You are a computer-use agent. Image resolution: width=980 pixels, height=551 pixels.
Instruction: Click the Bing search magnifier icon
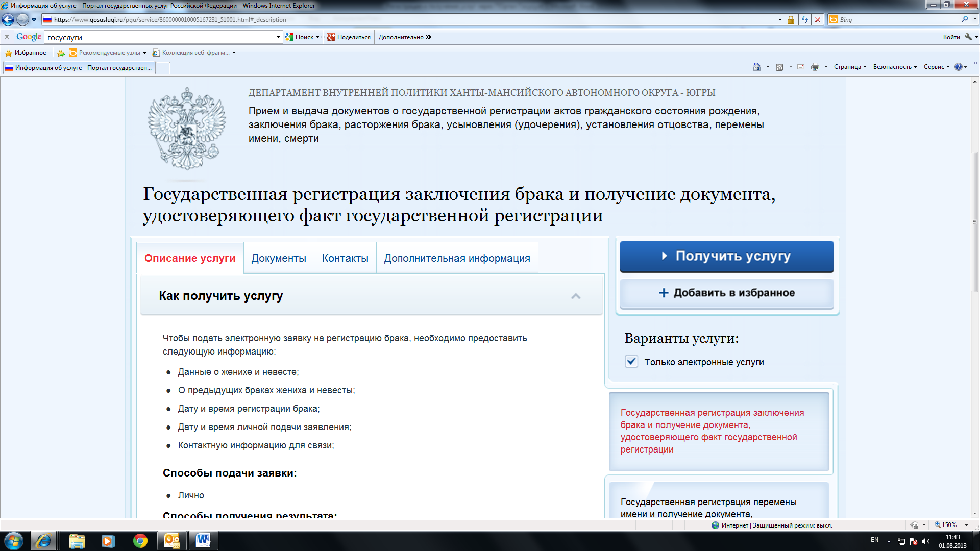coord(965,19)
